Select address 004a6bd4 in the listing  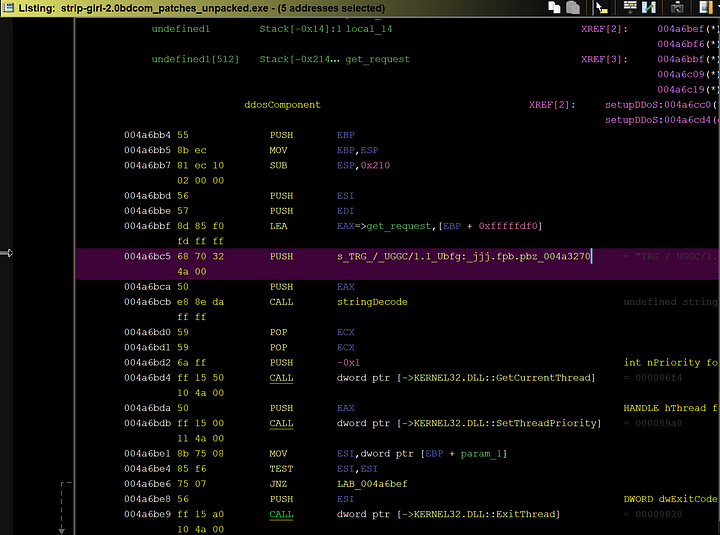click(x=147, y=377)
